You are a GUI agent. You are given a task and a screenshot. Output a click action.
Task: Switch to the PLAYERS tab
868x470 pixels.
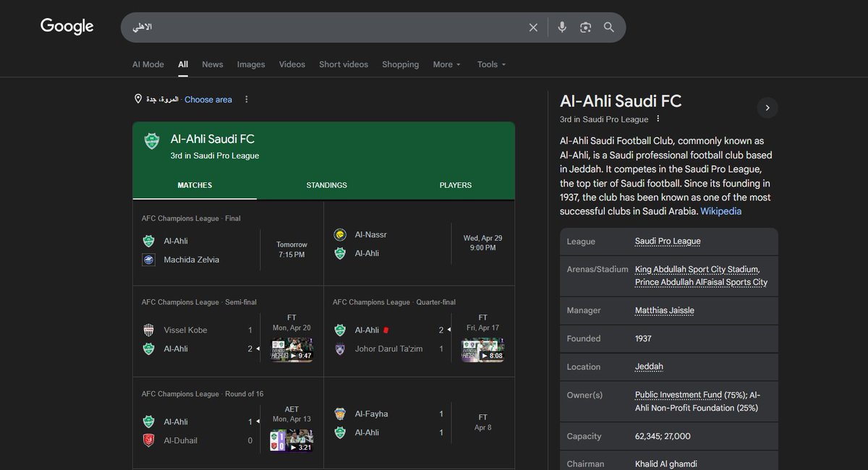tap(456, 185)
